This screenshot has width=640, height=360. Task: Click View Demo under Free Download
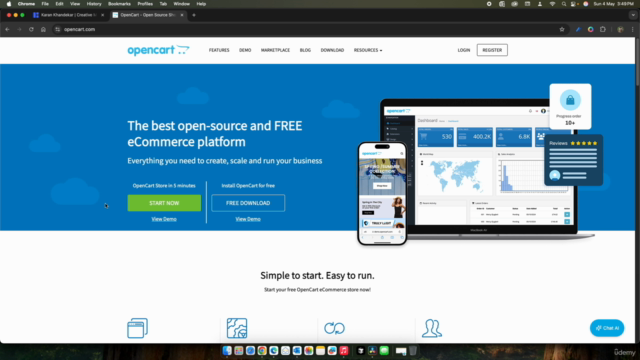pyautogui.click(x=248, y=219)
